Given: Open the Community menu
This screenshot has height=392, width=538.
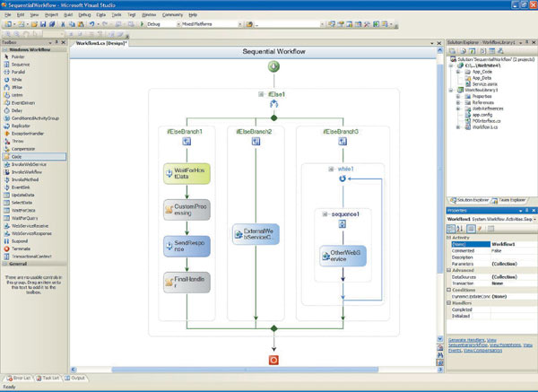Looking at the screenshot, I should click(x=172, y=14).
